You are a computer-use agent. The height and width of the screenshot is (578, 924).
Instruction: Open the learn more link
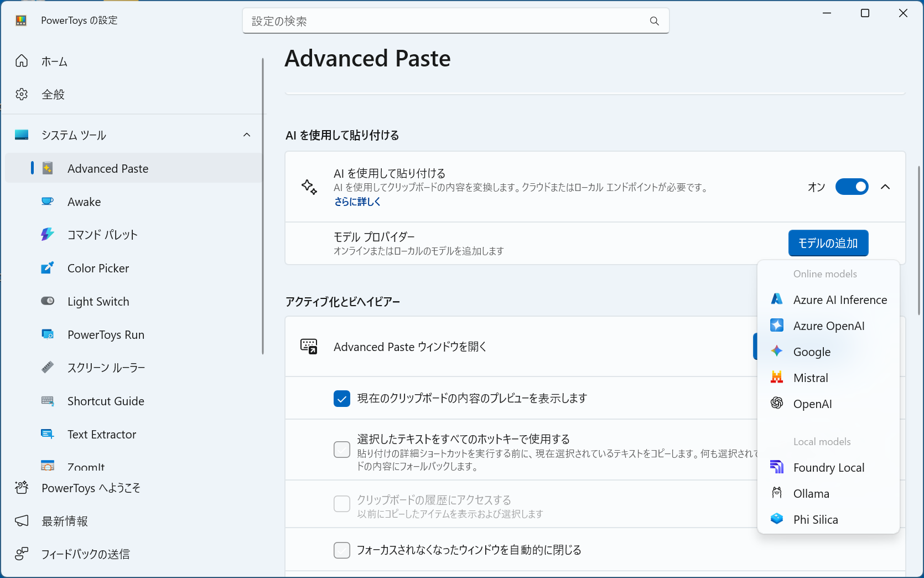click(357, 202)
